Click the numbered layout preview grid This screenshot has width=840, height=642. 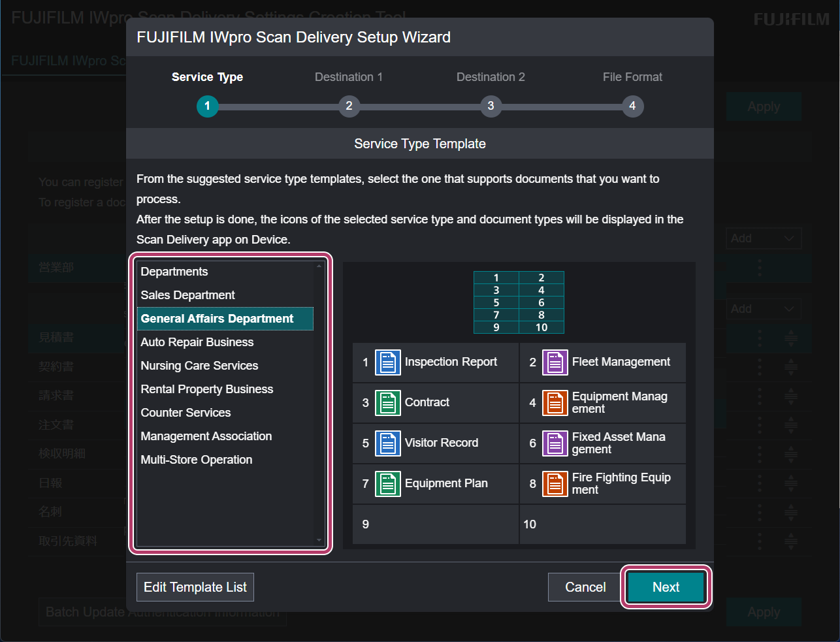click(519, 302)
